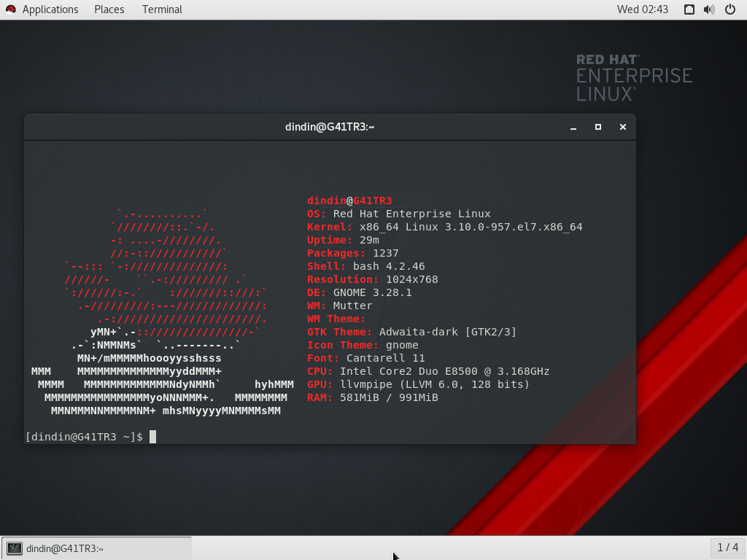Click the WM Theme: label

[336, 319]
